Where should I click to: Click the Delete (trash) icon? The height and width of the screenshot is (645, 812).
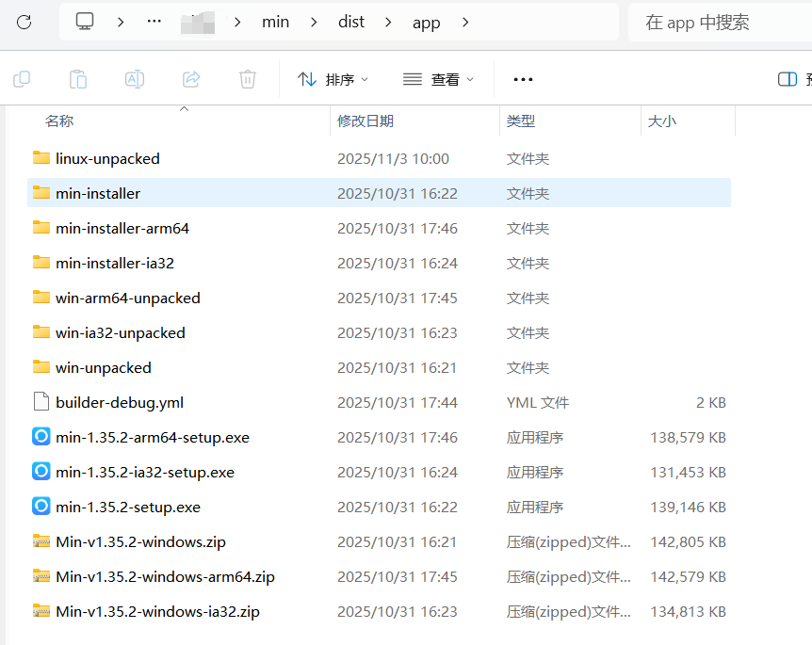coord(247,79)
